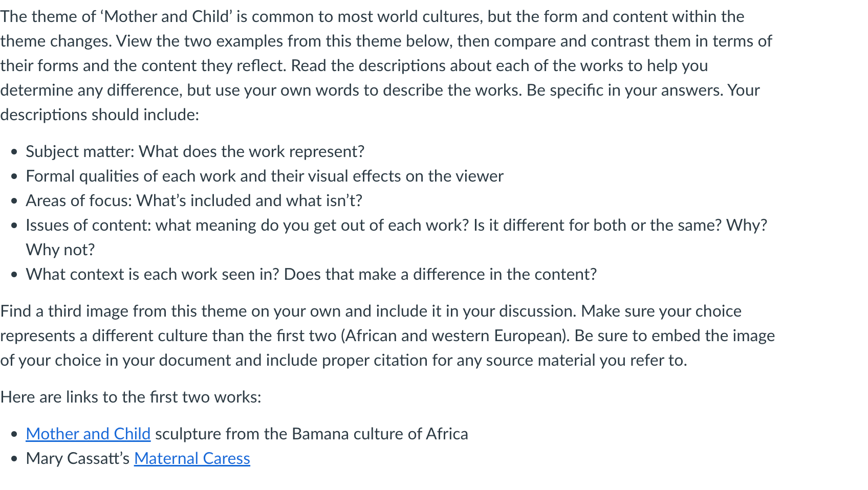868x490 pixels.
Task: Click the 'Formal qualities of each work' bullet
Action: [265, 176]
